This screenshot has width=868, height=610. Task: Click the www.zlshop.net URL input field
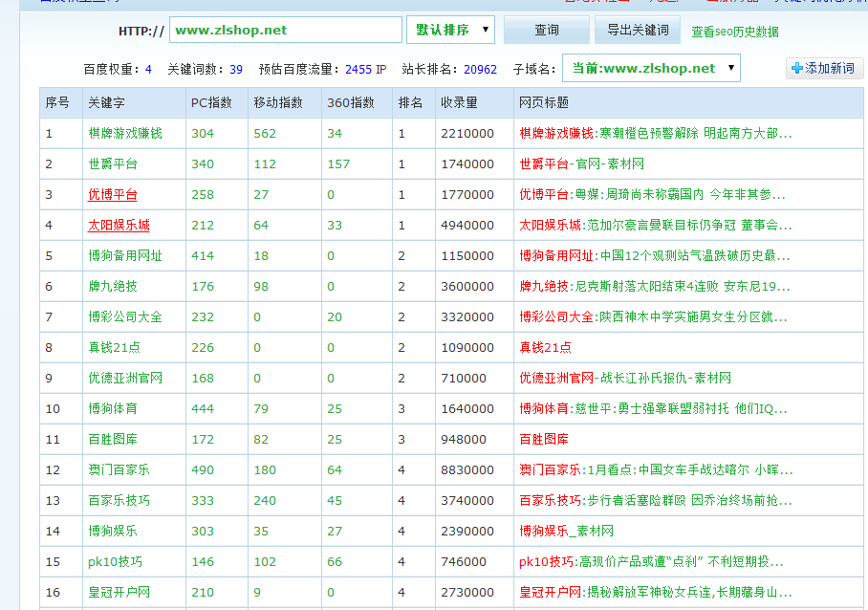(286, 30)
